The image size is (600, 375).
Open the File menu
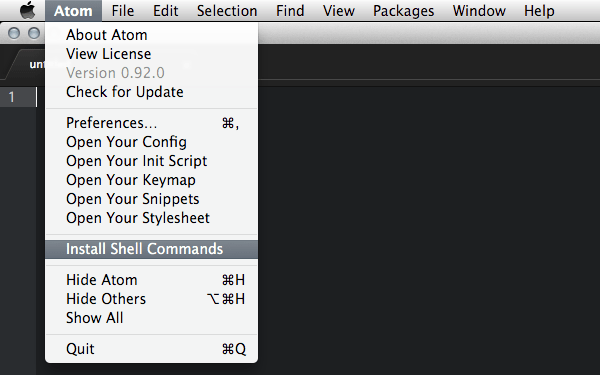(123, 11)
